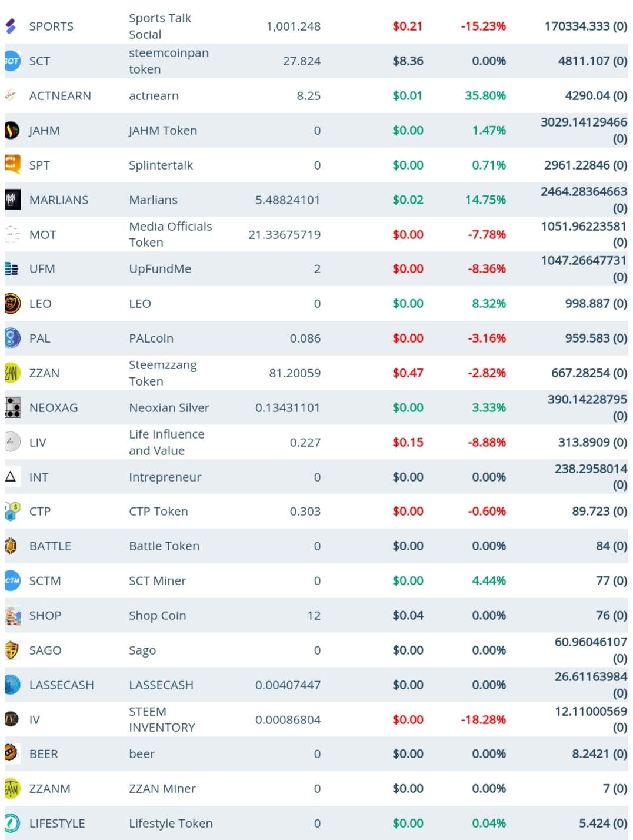Viewport: 633px width, 840px height.
Task: Click the BEER token logo icon
Action: (x=11, y=753)
